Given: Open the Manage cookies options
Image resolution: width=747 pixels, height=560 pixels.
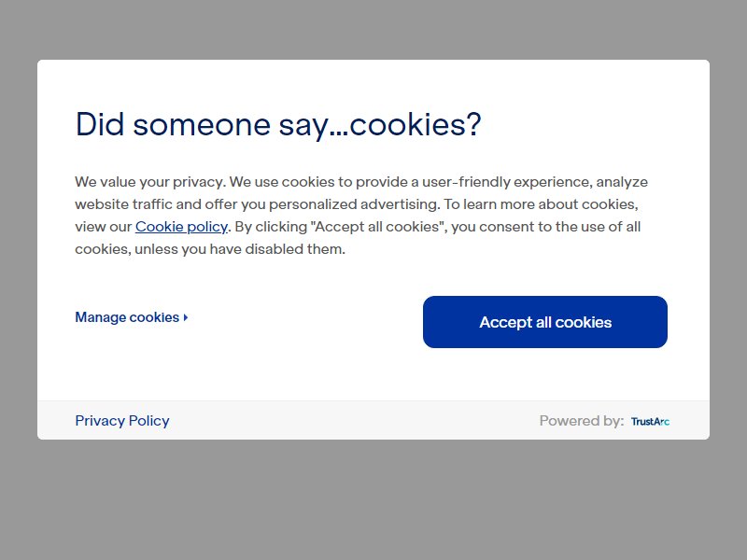Looking at the screenshot, I should coord(132,317).
